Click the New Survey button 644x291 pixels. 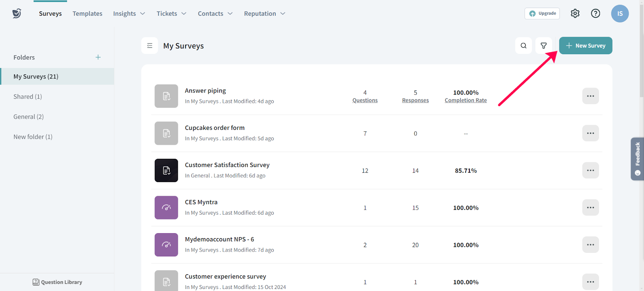585,46
